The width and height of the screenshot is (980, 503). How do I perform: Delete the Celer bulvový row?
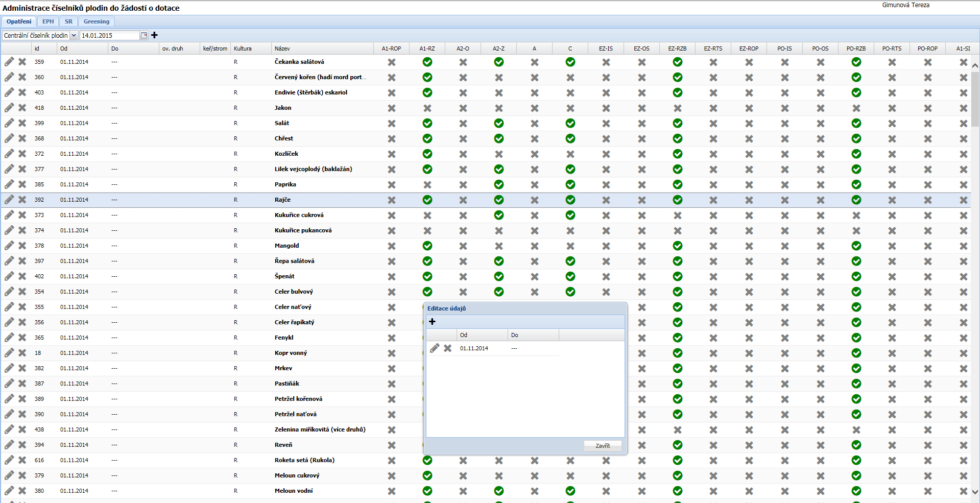(22, 292)
